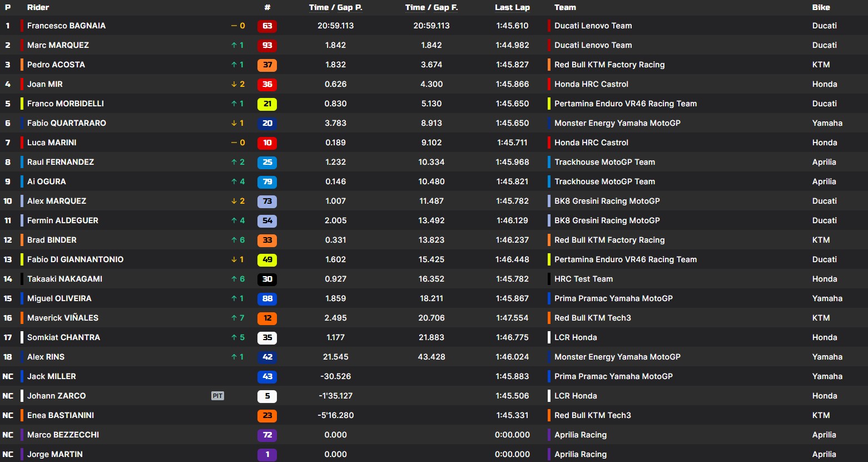Screen dimensions: 868x462
Task: Open the Fabio Quartararo rider name
Action: [x=66, y=123]
